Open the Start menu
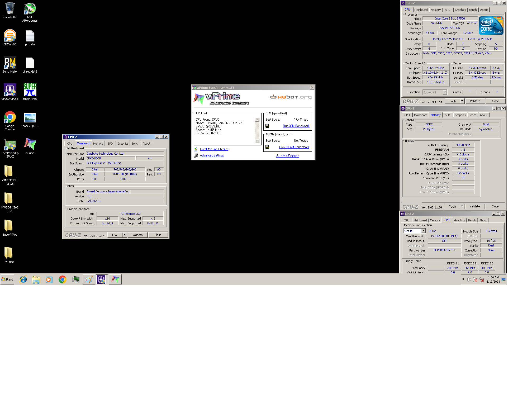532x399 pixels. [x=7, y=279]
